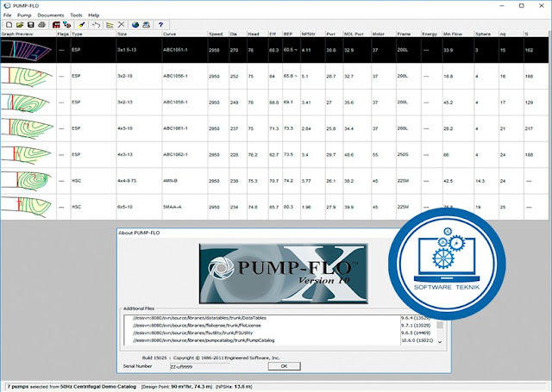The height and width of the screenshot is (392, 552).
Task: Click the New document toolbar icon
Action: (9, 25)
